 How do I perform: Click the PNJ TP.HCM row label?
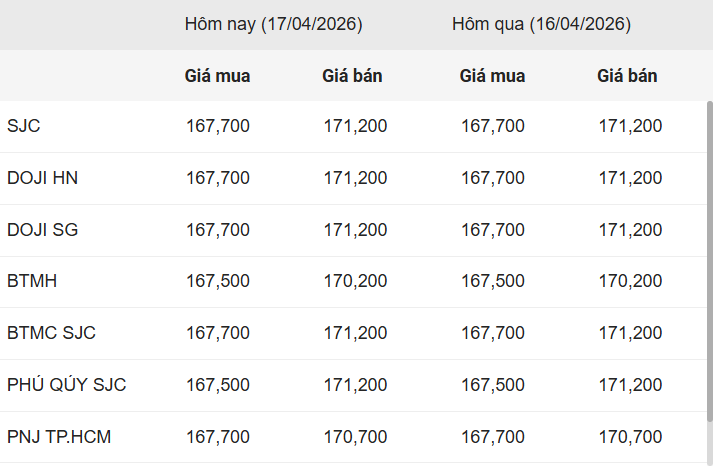pos(57,437)
